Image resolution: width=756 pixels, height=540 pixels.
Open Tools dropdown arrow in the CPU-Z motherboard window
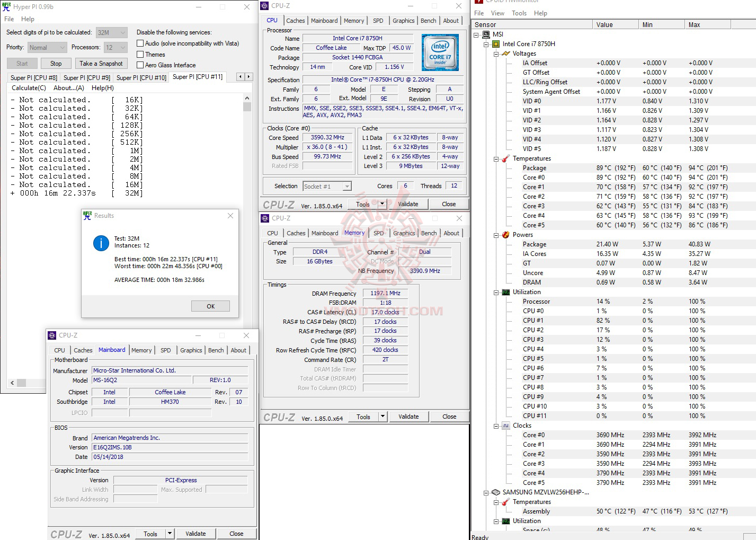[x=170, y=534]
